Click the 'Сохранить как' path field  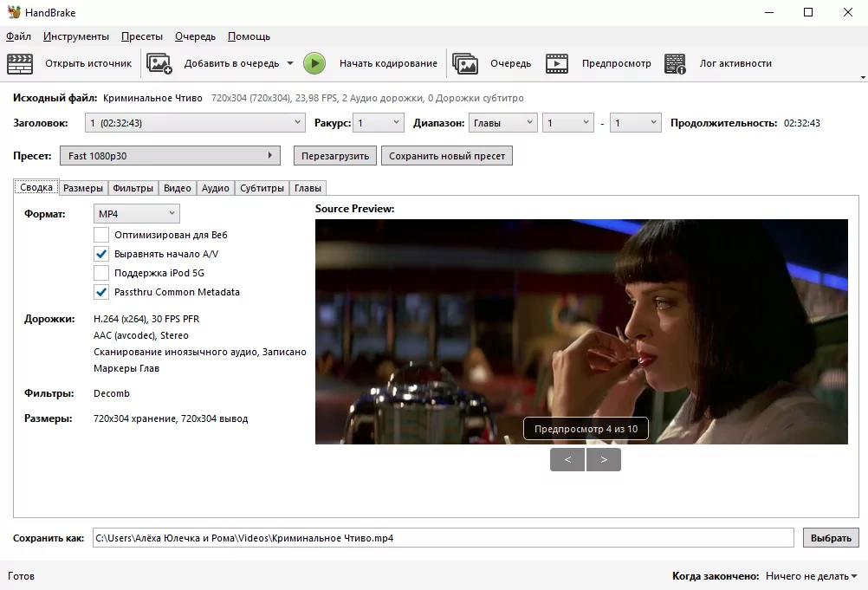(x=444, y=538)
